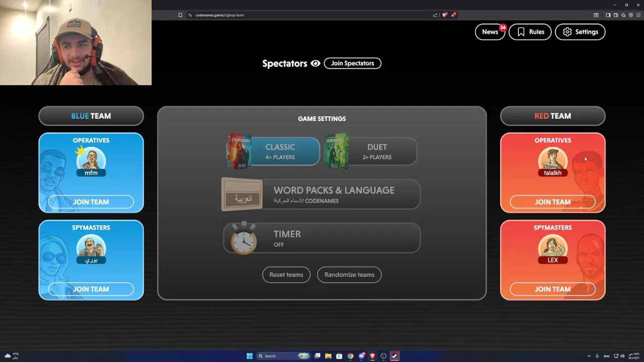Open the volume tray icon

(x=622, y=356)
